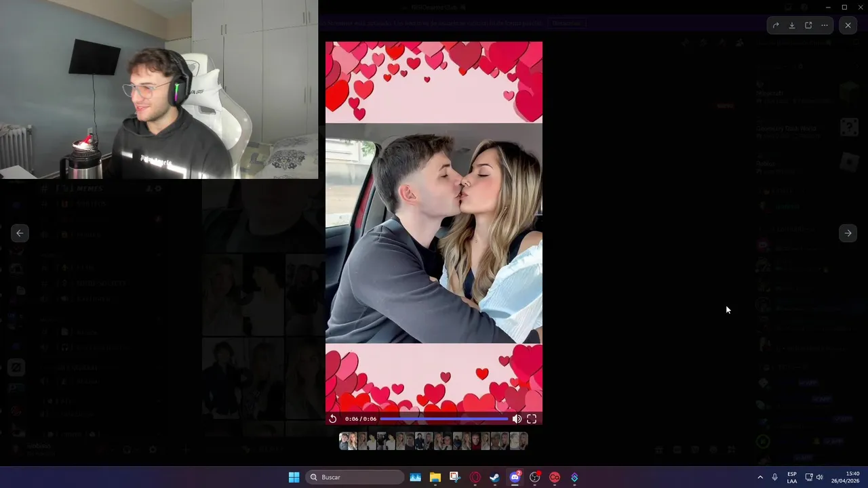Screen dimensions: 868x488
Task: Open OBS Studio from the taskbar
Action: (535, 477)
